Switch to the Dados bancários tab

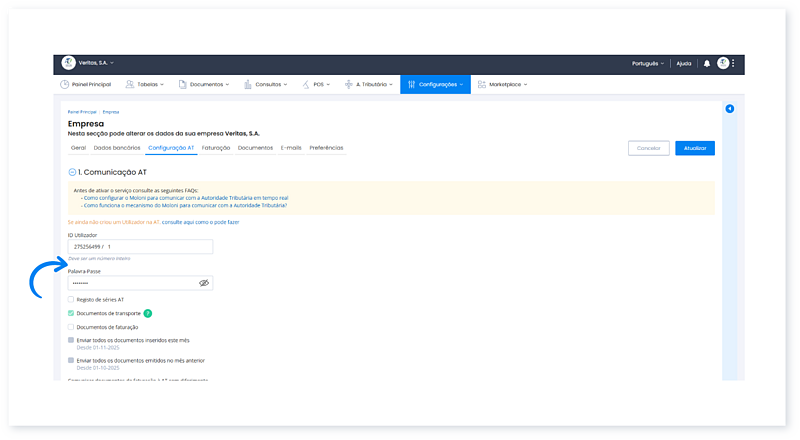coord(117,148)
